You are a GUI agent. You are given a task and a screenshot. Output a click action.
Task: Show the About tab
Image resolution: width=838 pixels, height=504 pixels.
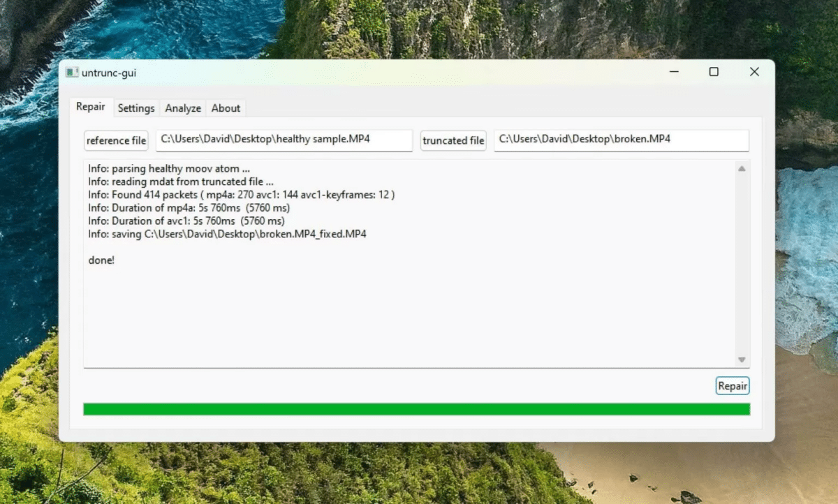[x=226, y=108]
